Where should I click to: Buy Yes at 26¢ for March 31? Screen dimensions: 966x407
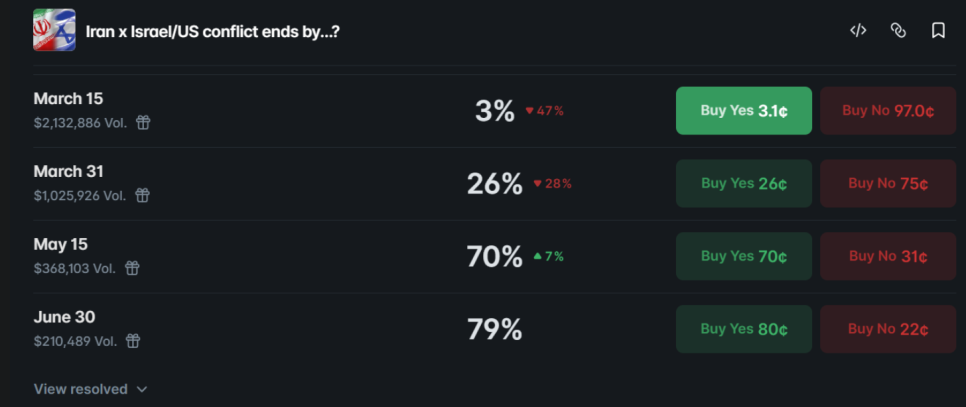[x=743, y=184]
